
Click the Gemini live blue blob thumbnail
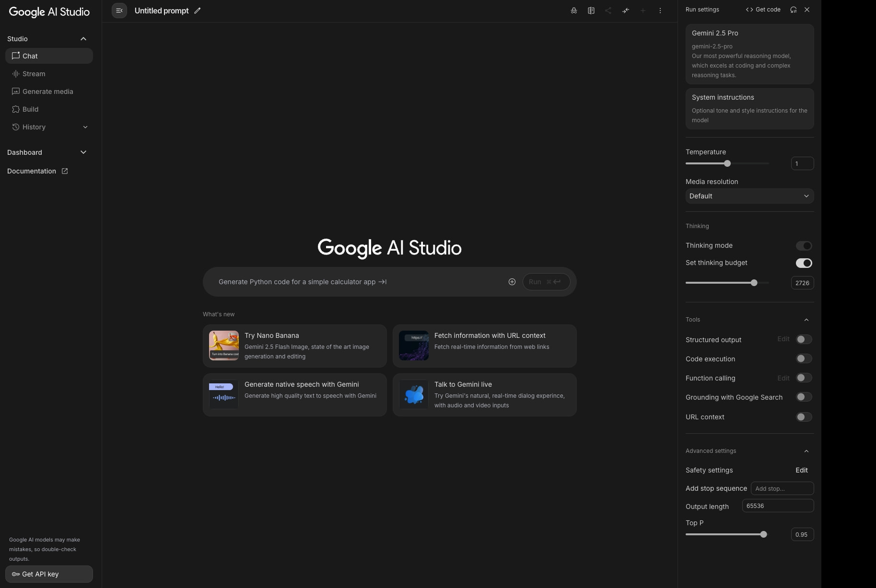414,394
